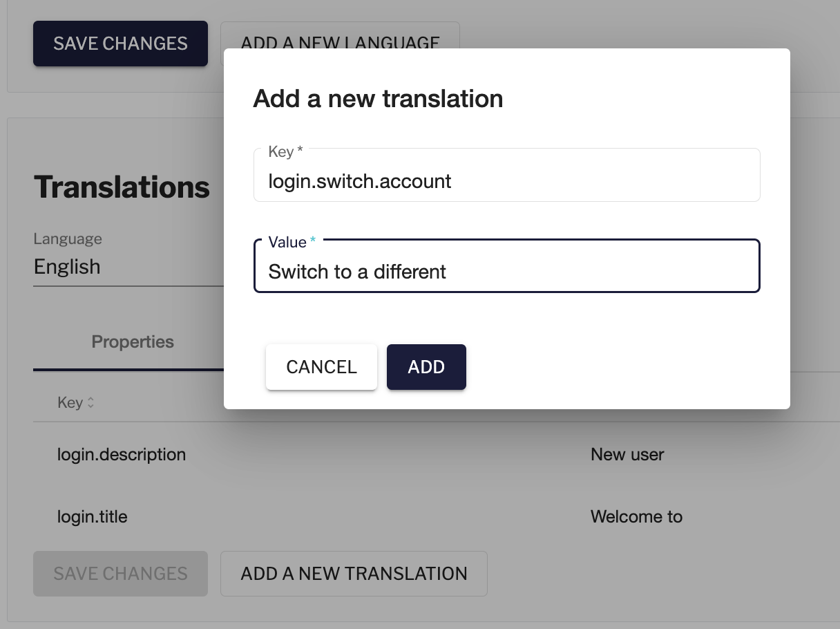Click the greyed-out bottom SAVE CHANGES button

pyautogui.click(x=120, y=574)
